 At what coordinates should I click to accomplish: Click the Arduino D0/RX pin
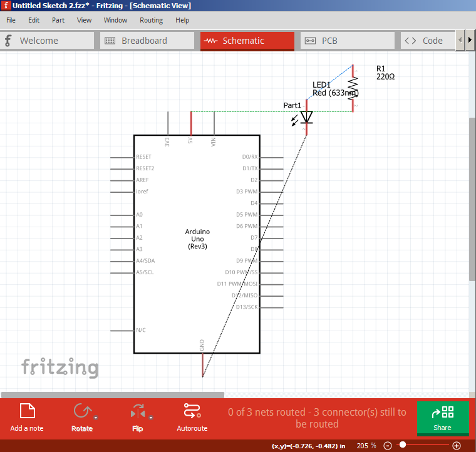[x=271, y=158]
